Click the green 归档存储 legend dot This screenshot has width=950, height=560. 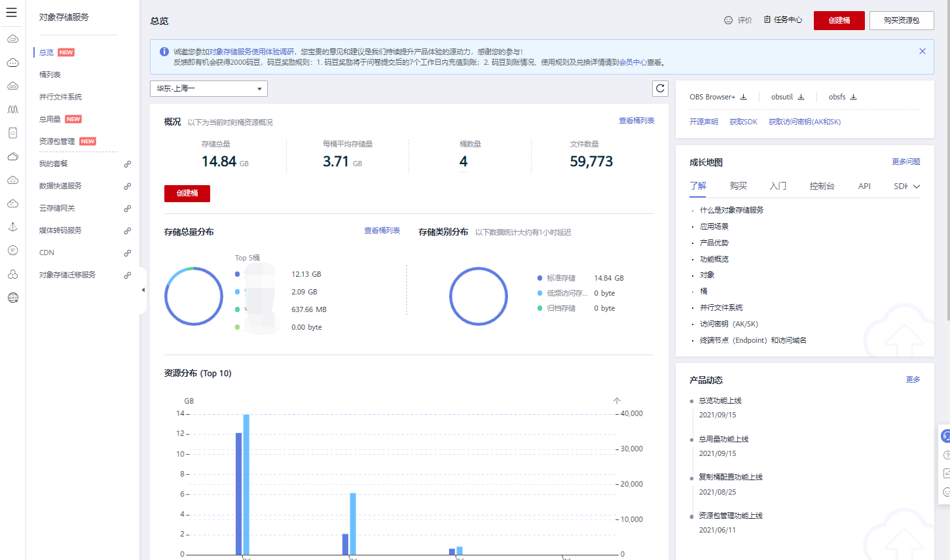click(539, 308)
